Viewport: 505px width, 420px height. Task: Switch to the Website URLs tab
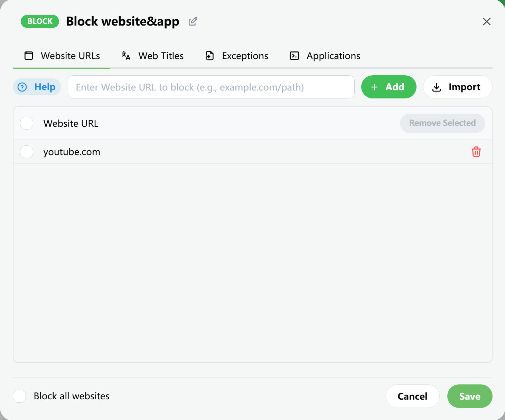(x=62, y=56)
